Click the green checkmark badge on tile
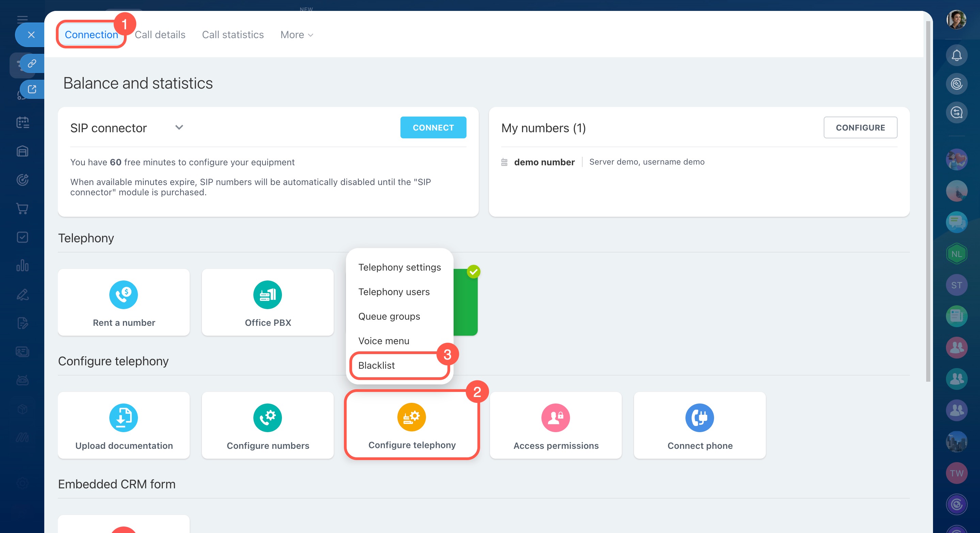This screenshot has height=533, width=980. [473, 272]
